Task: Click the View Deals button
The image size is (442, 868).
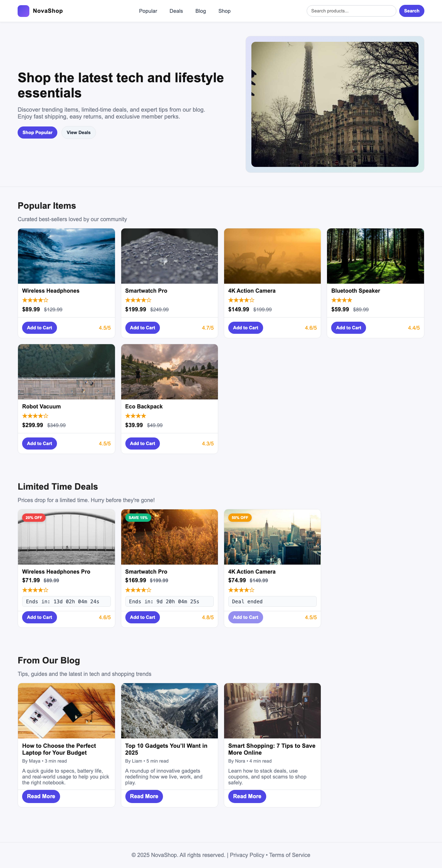Action: tap(78, 132)
